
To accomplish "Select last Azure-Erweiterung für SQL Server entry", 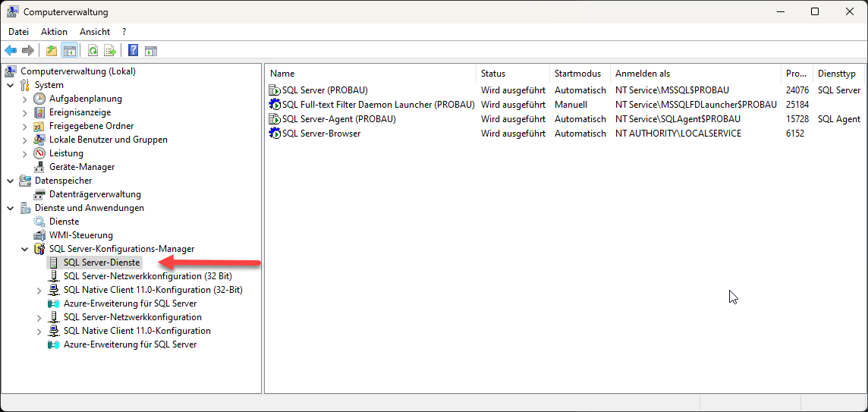I will point(130,344).
